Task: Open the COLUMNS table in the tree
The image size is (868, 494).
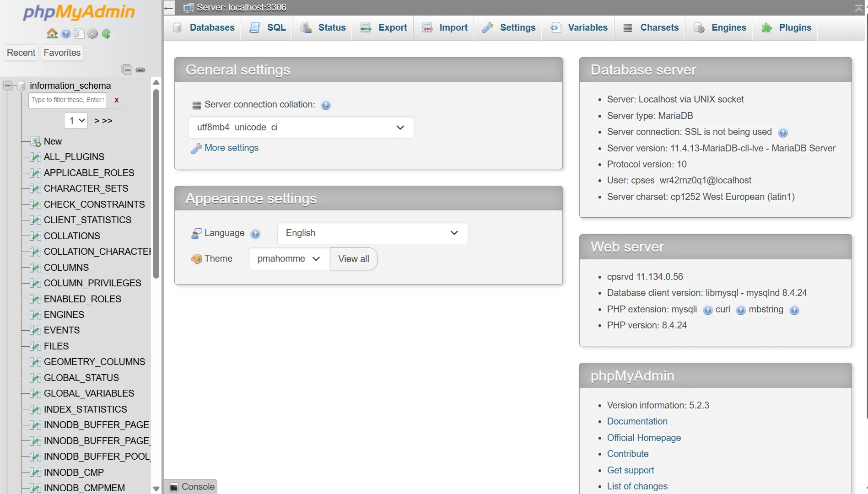Action: point(66,268)
